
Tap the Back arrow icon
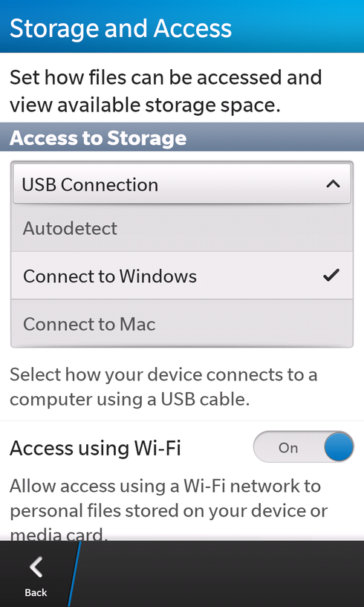[x=36, y=567]
